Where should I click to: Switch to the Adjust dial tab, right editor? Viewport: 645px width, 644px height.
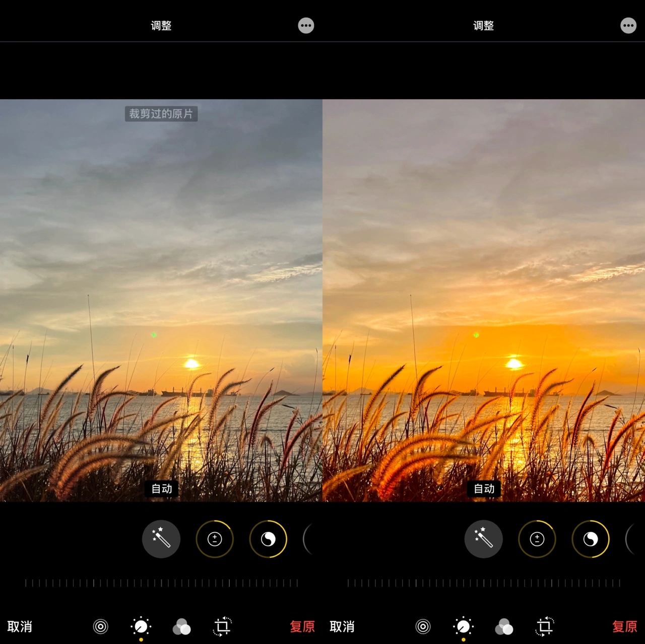pos(464,627)
